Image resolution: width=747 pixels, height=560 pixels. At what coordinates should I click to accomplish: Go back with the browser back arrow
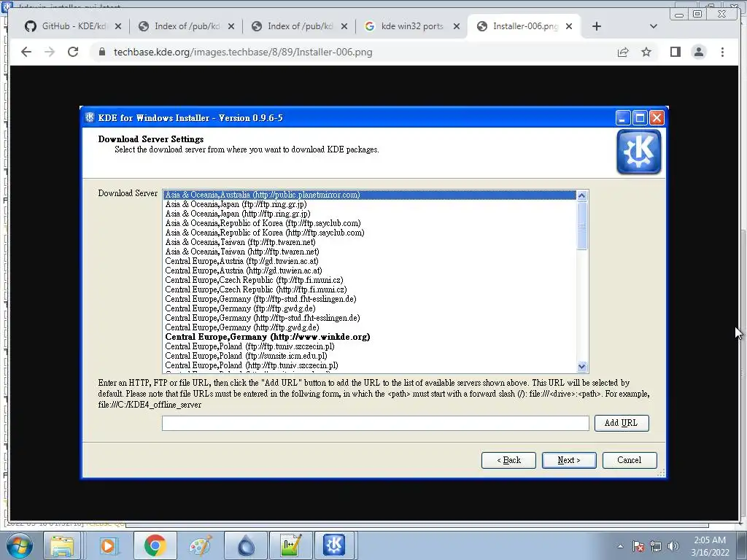[x=26, y=52]
